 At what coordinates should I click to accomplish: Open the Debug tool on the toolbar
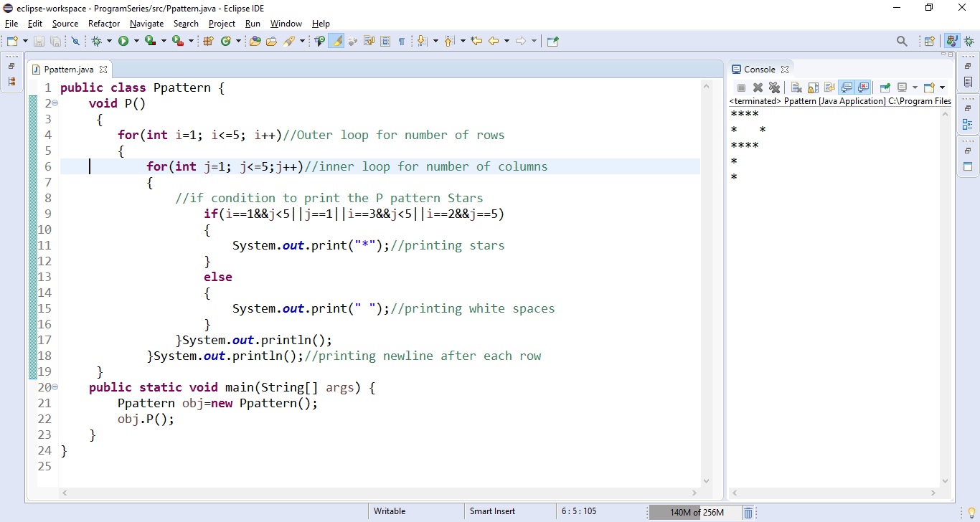(x=98, y=41)
